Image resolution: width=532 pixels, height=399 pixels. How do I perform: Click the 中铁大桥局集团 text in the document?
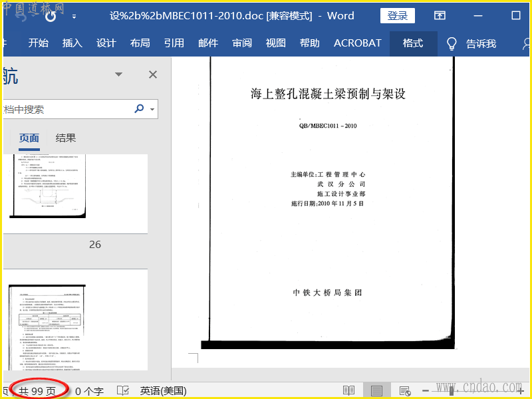328,293
